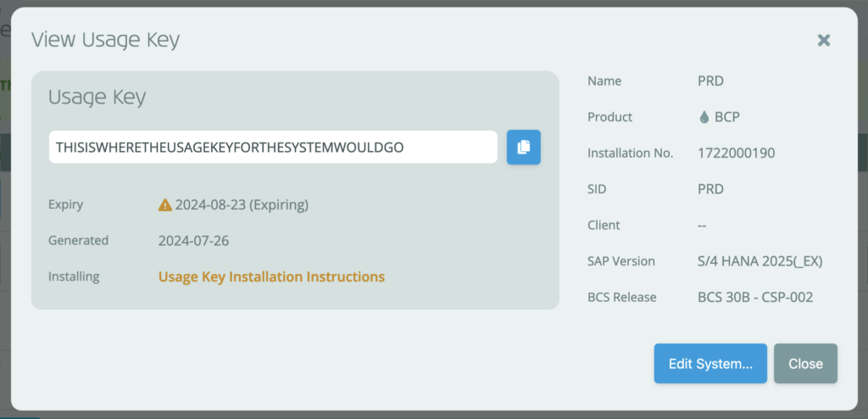Click the Installing label
This screenshot has width=868, height=419.
click(74, 277)
